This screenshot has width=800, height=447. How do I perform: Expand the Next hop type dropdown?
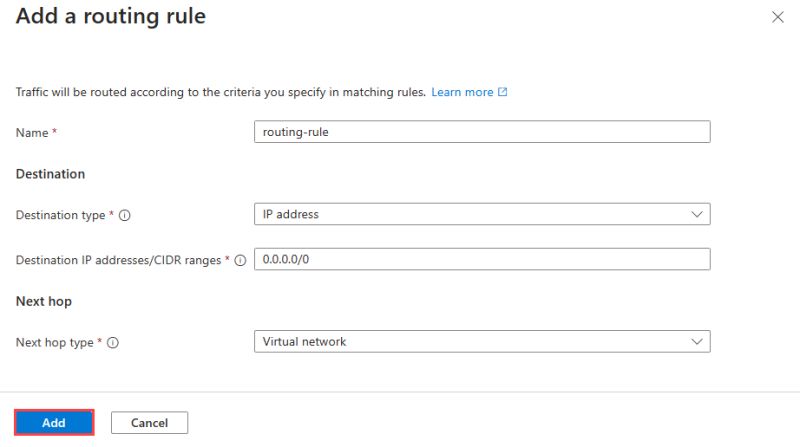coord(482,341)
